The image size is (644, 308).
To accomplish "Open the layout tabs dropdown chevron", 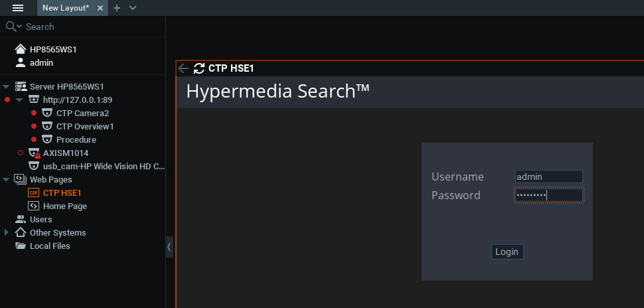I will point(133,8).
